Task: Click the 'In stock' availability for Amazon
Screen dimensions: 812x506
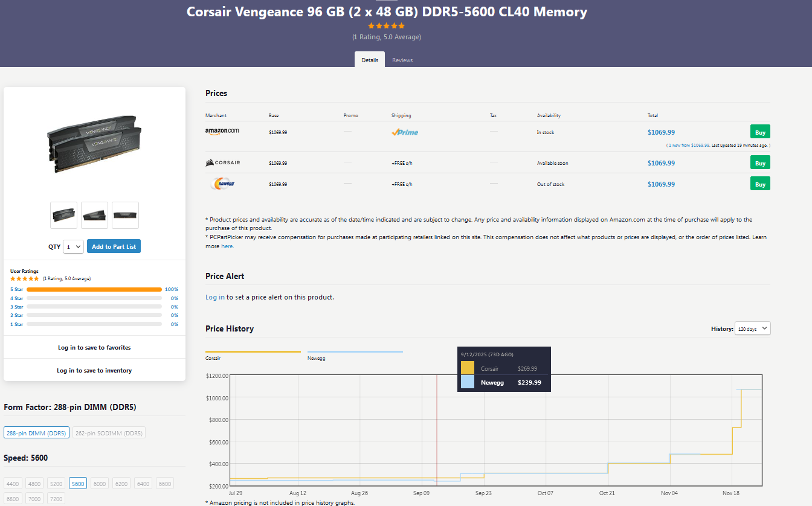Action: [x=546, y=132]
